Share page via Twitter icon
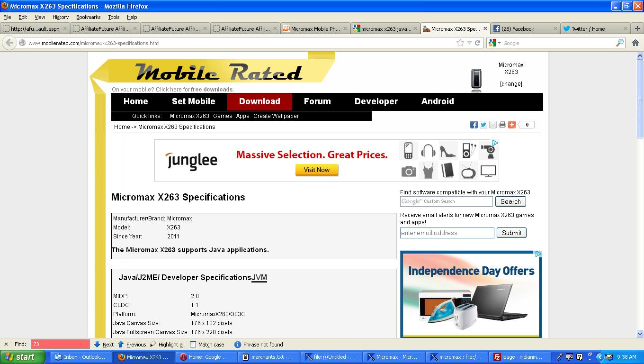 (483, 125)
